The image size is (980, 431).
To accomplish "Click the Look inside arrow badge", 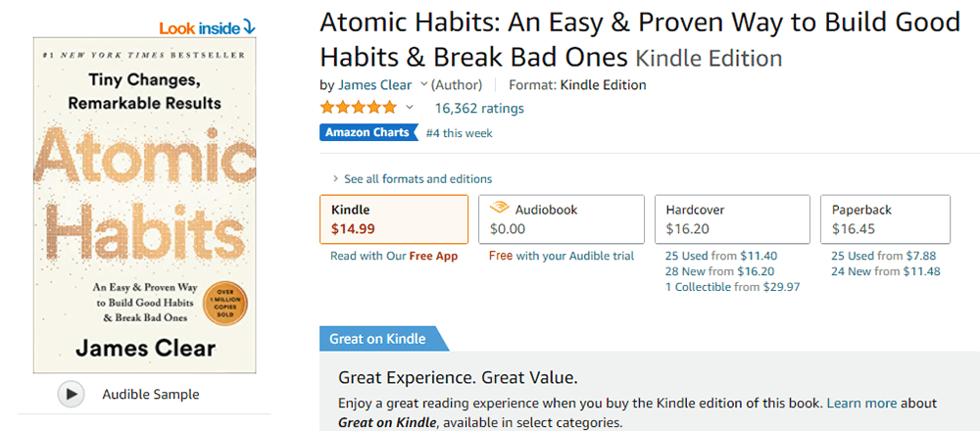I will pos(207,26).
